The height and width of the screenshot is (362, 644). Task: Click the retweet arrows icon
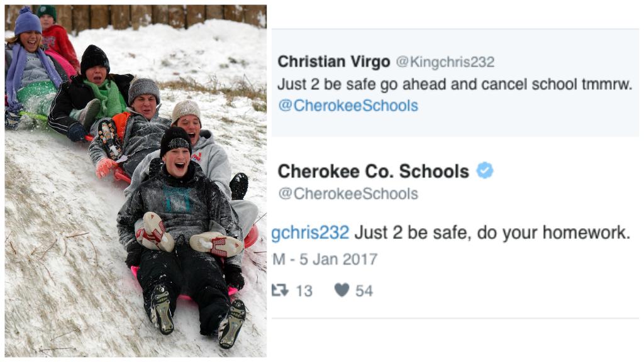[x=280, y=290]
